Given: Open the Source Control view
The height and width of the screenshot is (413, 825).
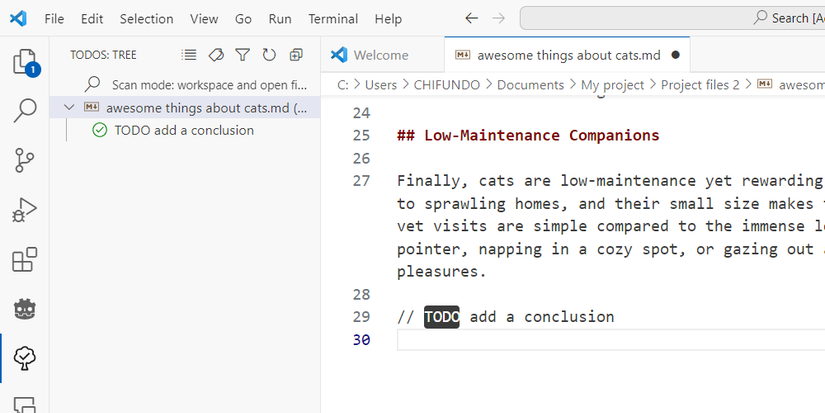Looking at the screenshot, I should click(24, 160).
